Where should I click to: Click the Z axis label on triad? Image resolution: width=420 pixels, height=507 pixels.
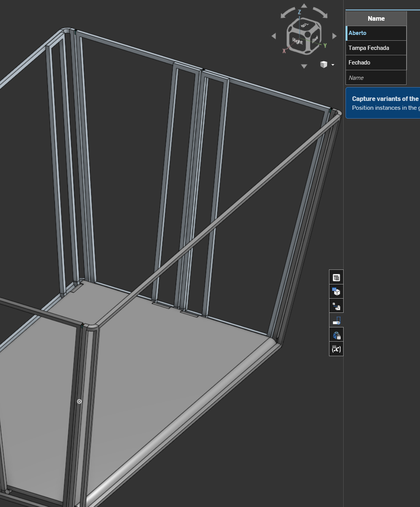pos(299,12)
